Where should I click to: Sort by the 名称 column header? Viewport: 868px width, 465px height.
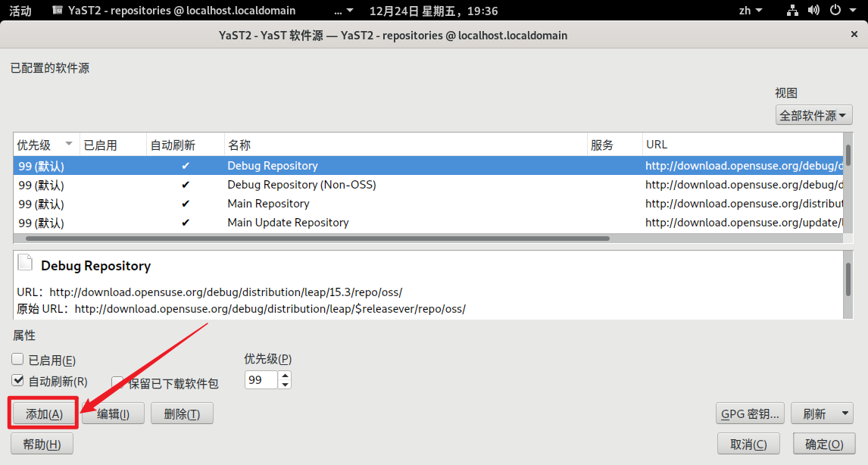pos(406,145)
